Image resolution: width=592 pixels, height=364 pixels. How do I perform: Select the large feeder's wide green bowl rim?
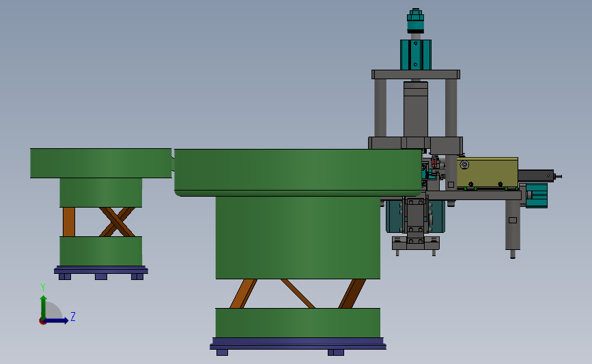pyautogui.click(x=298, y=172)
